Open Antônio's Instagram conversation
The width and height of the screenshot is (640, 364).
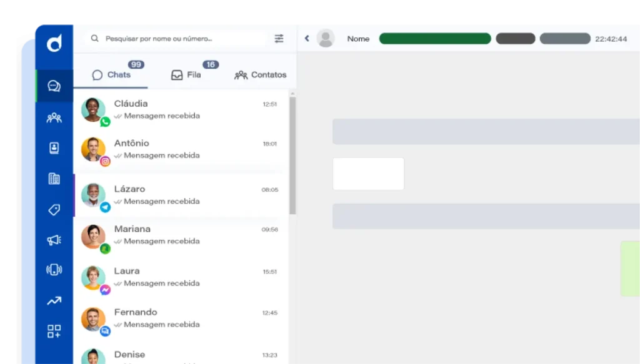click(x=180, y=149)
